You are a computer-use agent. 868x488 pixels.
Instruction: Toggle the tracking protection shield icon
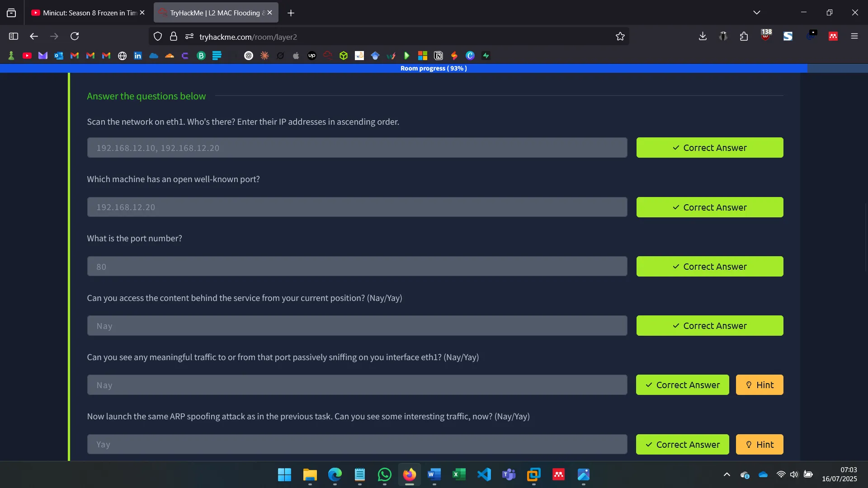pyautogui.click(x=157, y=36)
